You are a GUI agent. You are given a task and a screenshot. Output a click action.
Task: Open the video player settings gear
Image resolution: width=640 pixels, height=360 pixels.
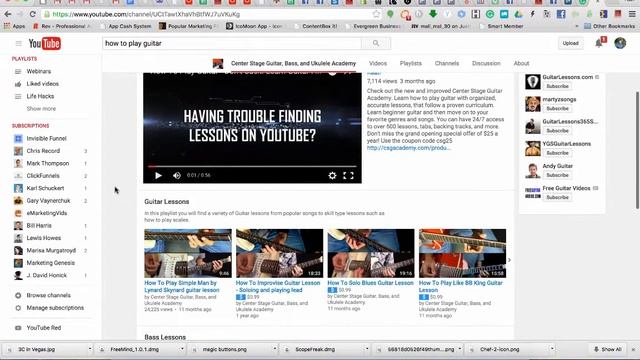tap(332, 176)
